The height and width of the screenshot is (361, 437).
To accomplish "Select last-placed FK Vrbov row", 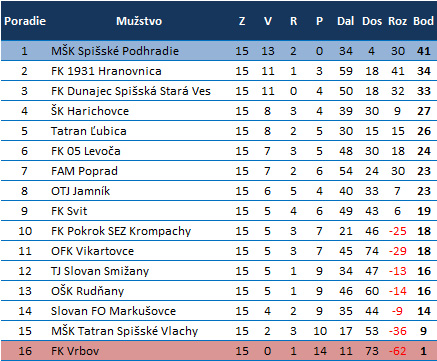I will pyautogui.click(x=219, y=351).
